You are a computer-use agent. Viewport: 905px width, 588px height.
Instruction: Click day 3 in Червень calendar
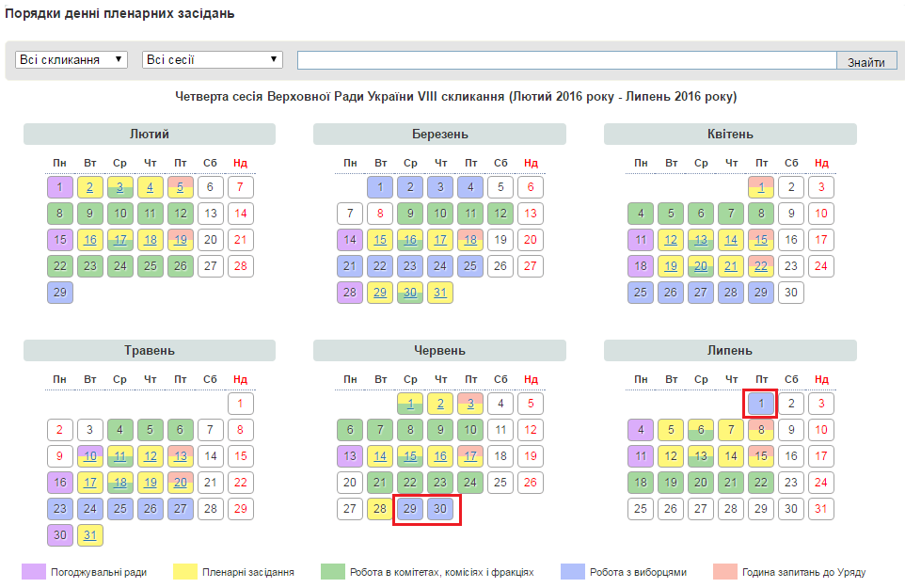(x=470, y=404)
